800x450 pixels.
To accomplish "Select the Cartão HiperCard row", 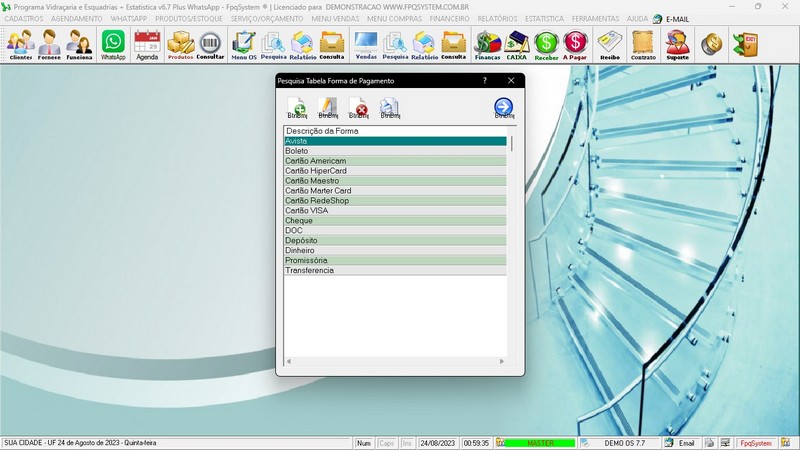I will pyautogui.click(x=395, y=171).
